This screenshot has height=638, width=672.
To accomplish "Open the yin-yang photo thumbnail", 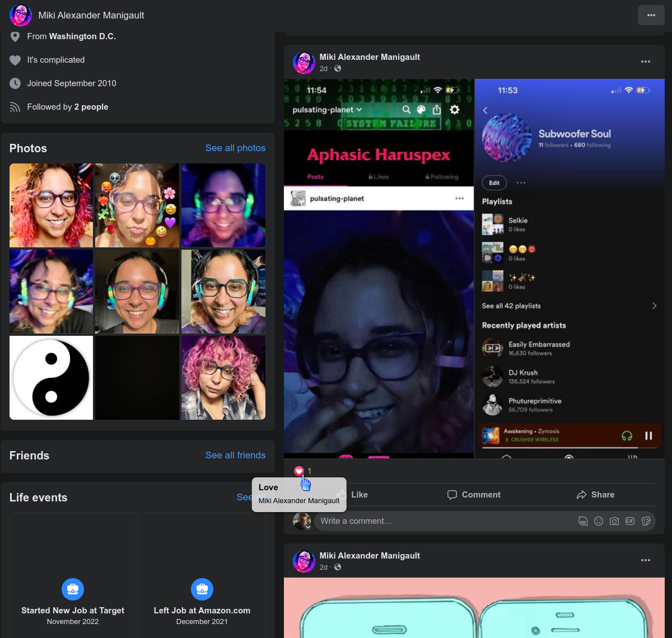I will (x=51, y=378).
